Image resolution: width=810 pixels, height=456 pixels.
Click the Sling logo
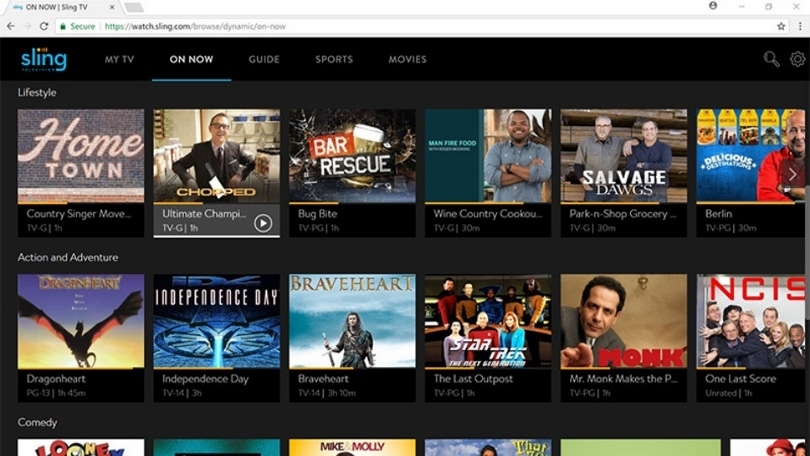pyautogui.click(x=43, y=59)
